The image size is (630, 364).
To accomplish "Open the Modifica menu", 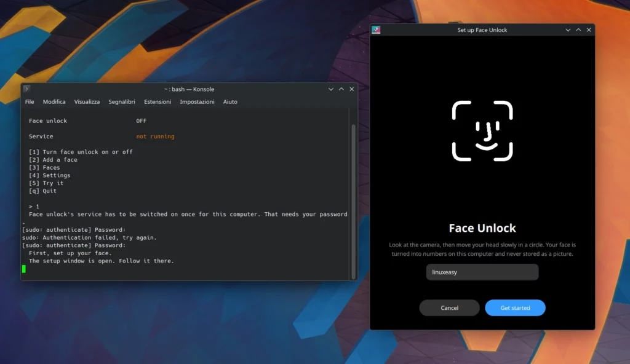I will tap(54, 101).
